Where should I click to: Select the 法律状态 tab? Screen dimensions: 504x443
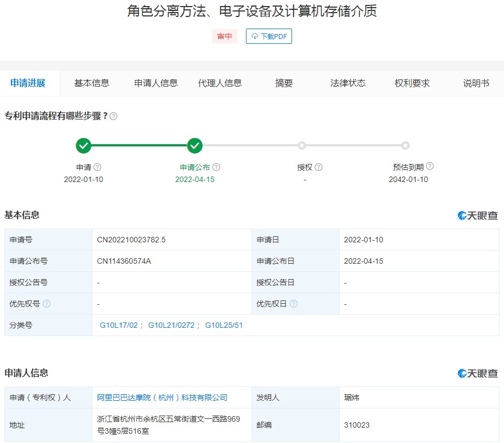348,83
